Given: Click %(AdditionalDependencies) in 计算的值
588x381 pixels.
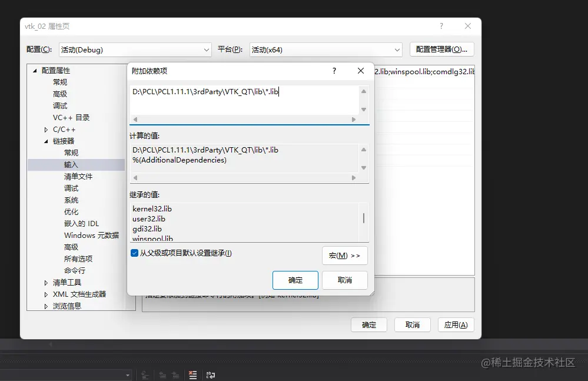Looking at the screenshot, I should point(180,160).
